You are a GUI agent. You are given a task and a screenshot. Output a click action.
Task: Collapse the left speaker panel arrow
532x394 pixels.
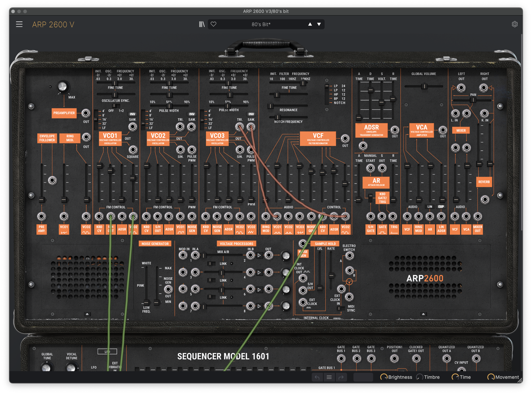tap(87, 314)
